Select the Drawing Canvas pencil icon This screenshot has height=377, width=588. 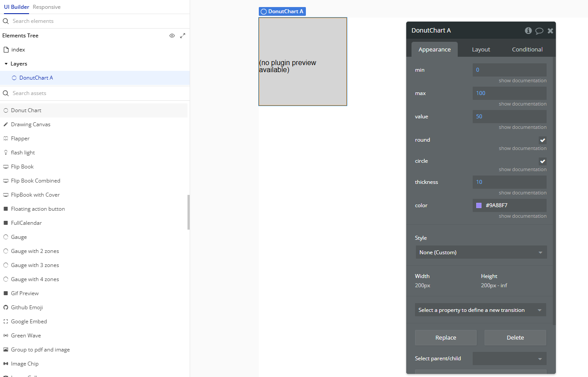(6, 124)
